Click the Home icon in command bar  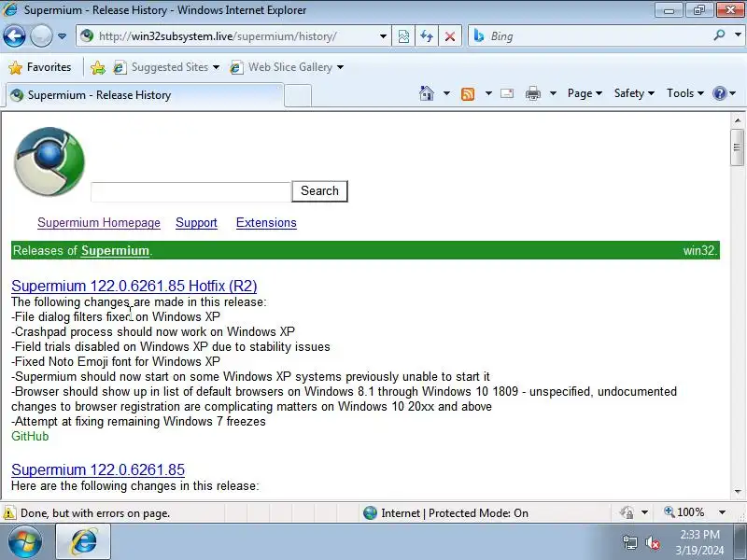pos(427,93)
